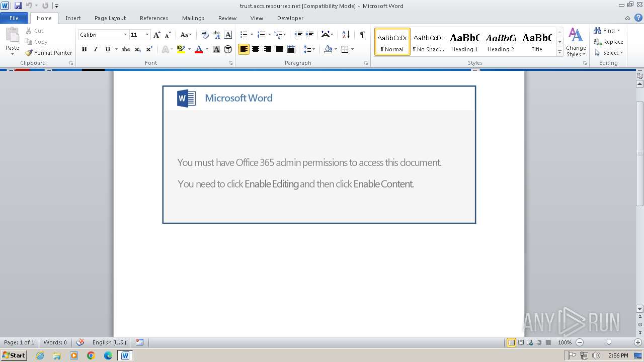Apply the Title style
Screen dimensions: 644x362
537,42
